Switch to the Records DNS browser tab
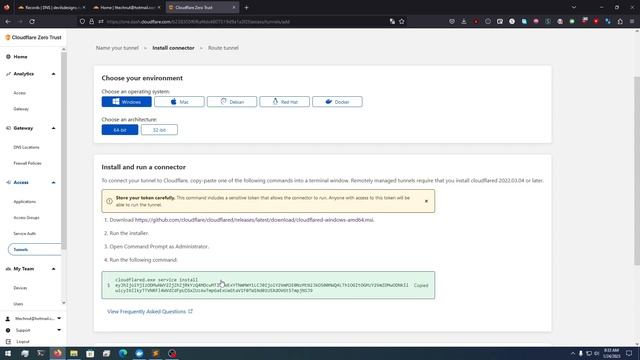 click(51, 7)
